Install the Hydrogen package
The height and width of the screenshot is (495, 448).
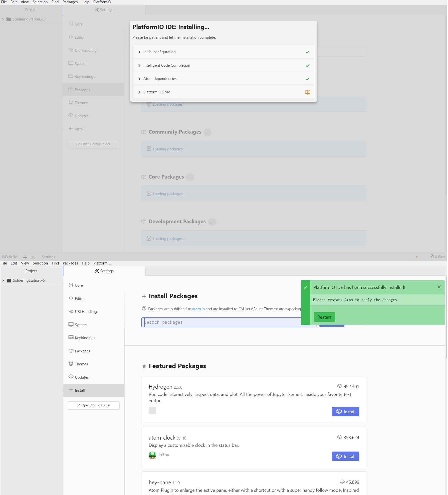tap(345, 412)
